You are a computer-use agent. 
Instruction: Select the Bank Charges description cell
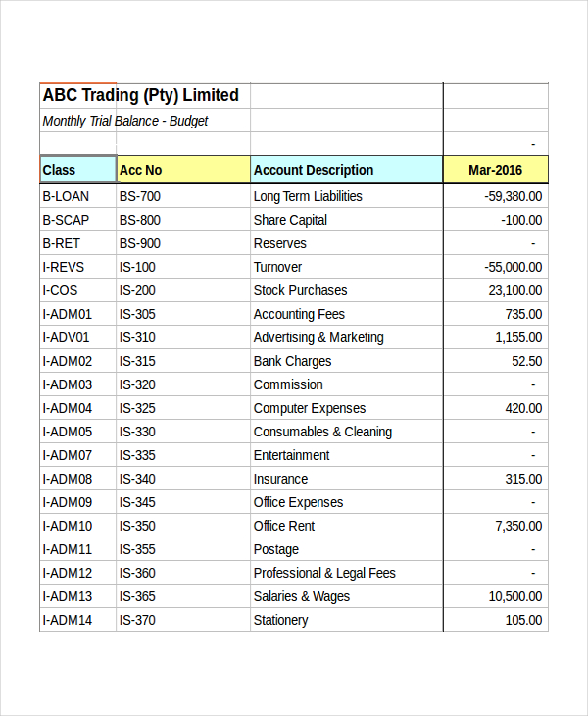pos(292,361)
